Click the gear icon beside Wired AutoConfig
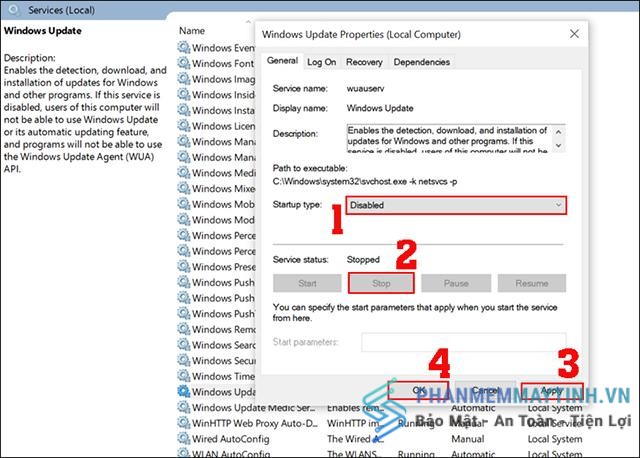The height and width of the screenshot is (458, 640). 184,438
